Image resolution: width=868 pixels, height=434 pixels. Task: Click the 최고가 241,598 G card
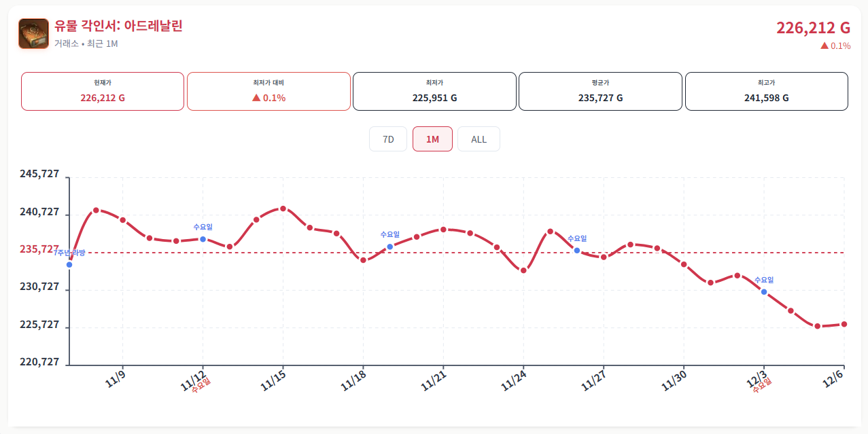pyautogui.click(x=766, y=91)
